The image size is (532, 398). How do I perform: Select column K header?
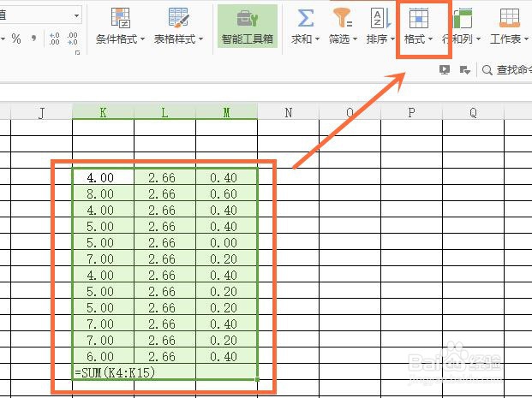tap(103, 112)
